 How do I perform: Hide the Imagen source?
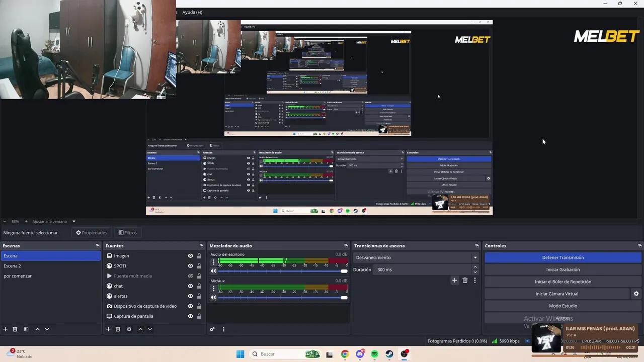pos(190,256)
